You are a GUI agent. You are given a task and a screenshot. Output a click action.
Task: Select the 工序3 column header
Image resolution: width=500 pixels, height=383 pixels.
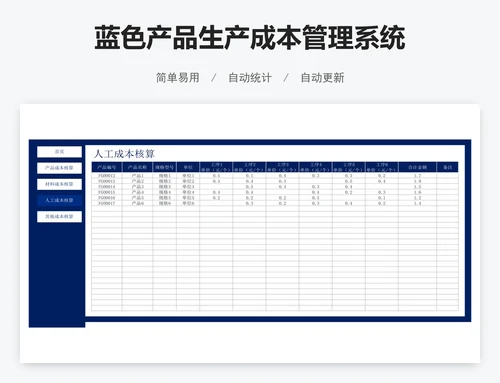click(282, 167)
